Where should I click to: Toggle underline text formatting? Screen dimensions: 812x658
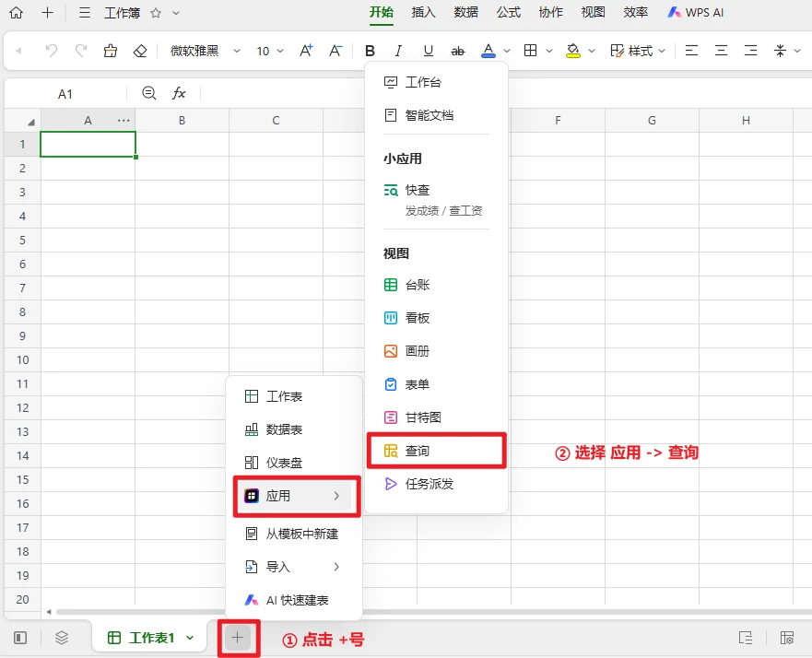pyautogui.click(x=428, y=51)
